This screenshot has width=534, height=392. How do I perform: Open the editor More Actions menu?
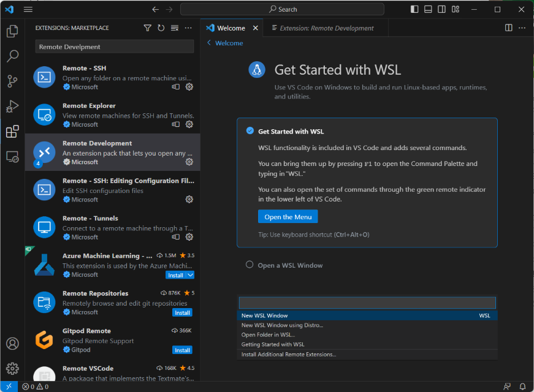[522, 28]
